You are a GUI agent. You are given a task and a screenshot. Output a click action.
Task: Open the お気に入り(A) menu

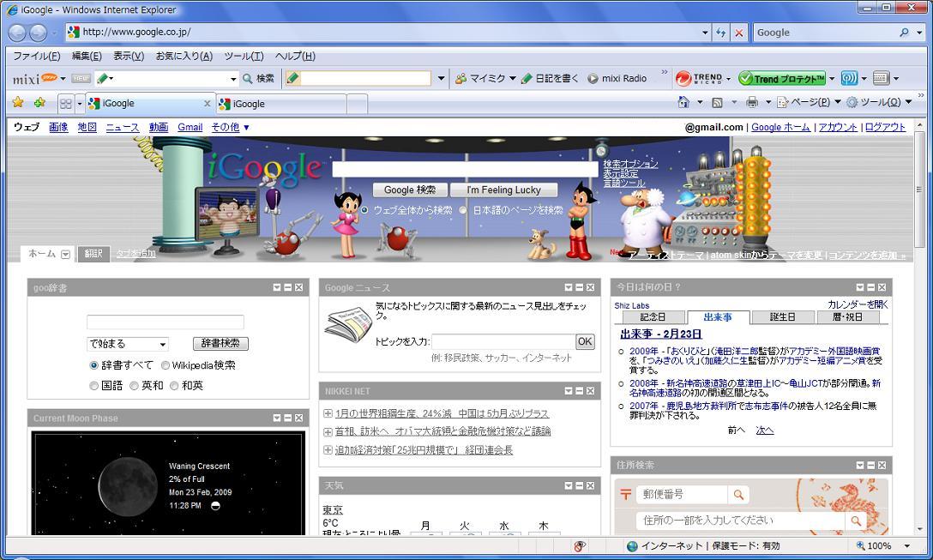click(x=184, y=56)
